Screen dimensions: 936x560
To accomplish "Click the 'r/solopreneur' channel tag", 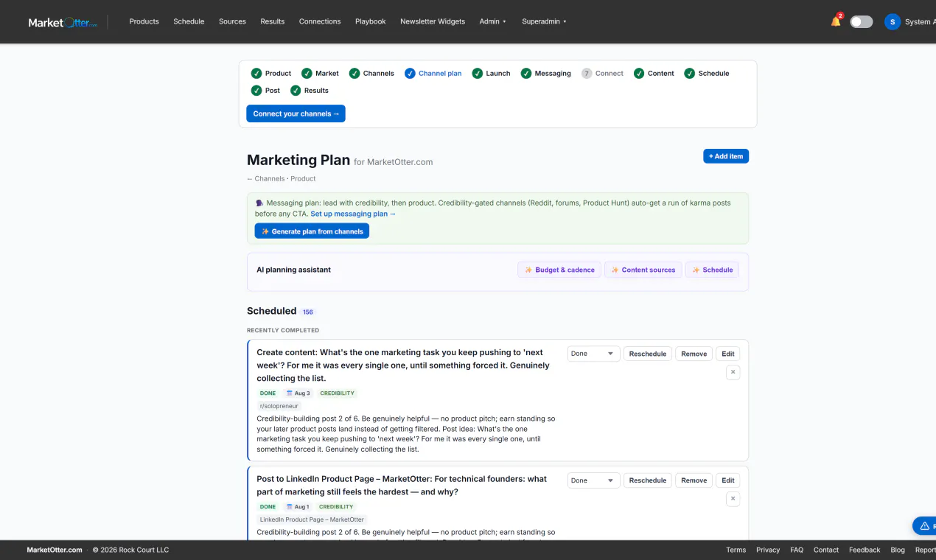I will 279,406.
